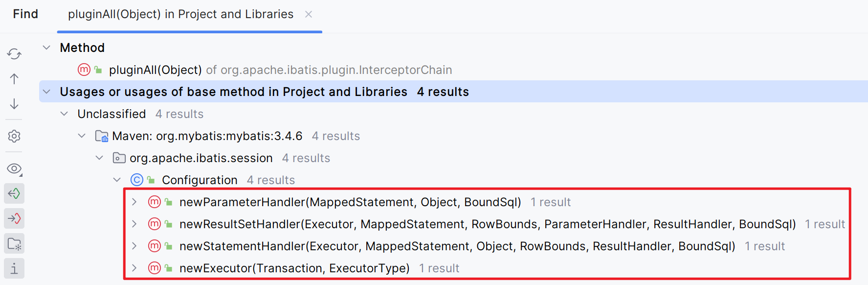Image resolution: width=868 pixels, height=285 pixels.
Task: Select pluginAll(Object) of InterceptorChain entry
Action: 280,70
